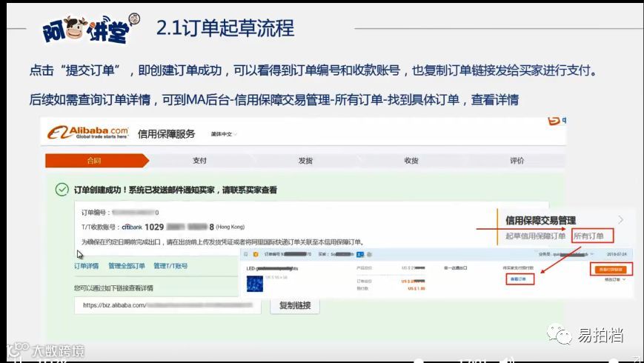
Task: Click the 信用保障交易管理 heading
Action: point(540,221)
